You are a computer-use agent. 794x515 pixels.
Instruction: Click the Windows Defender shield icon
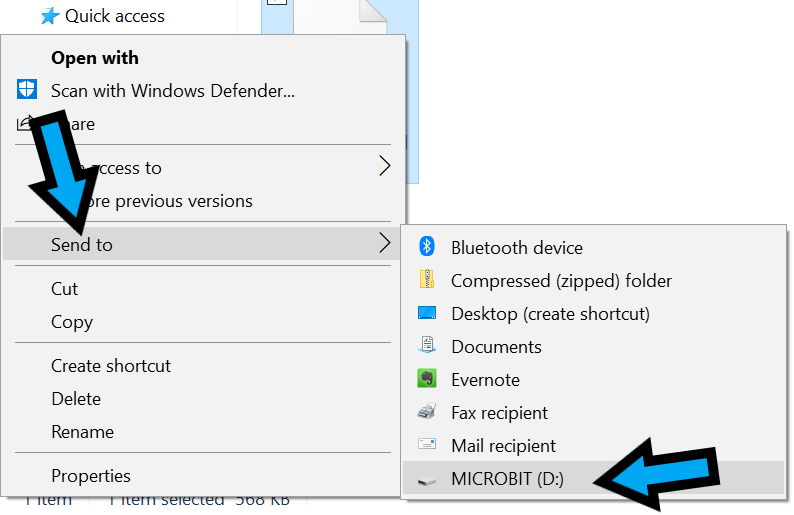pos(27,90)
